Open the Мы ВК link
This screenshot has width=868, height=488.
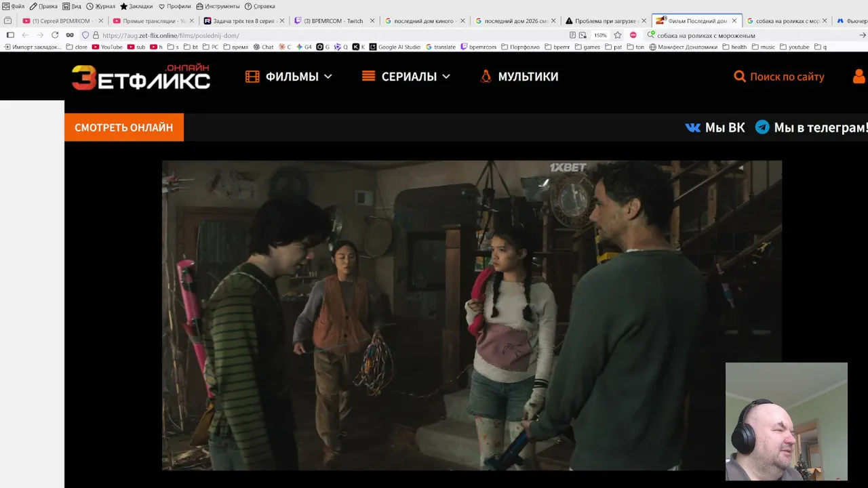click(x=715, y=127)
